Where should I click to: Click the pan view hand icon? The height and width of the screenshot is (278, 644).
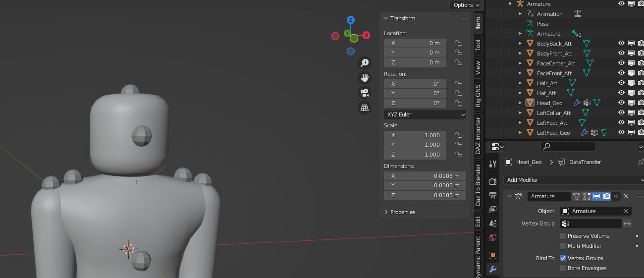coord(365,78)
